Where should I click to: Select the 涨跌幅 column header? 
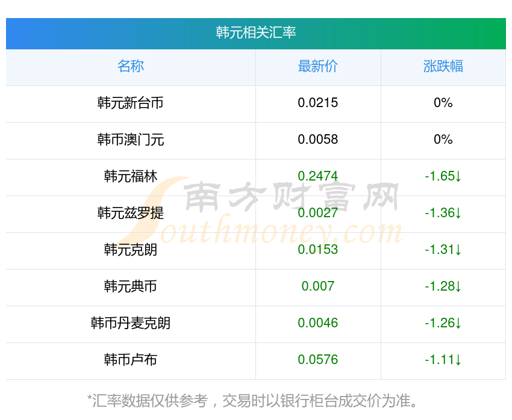pyautogui.click(x=443, y=66)
